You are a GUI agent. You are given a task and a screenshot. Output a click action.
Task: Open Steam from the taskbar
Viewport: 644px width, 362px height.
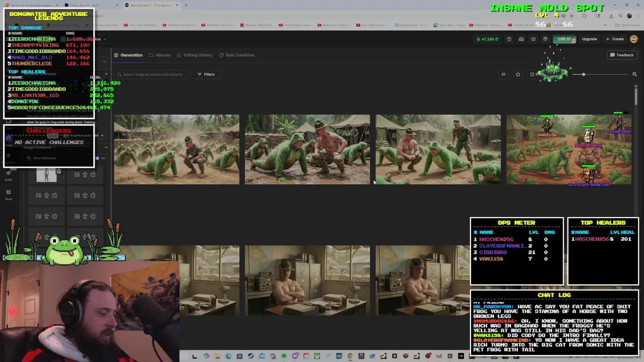pyautogui.click(x=251, y=356)
